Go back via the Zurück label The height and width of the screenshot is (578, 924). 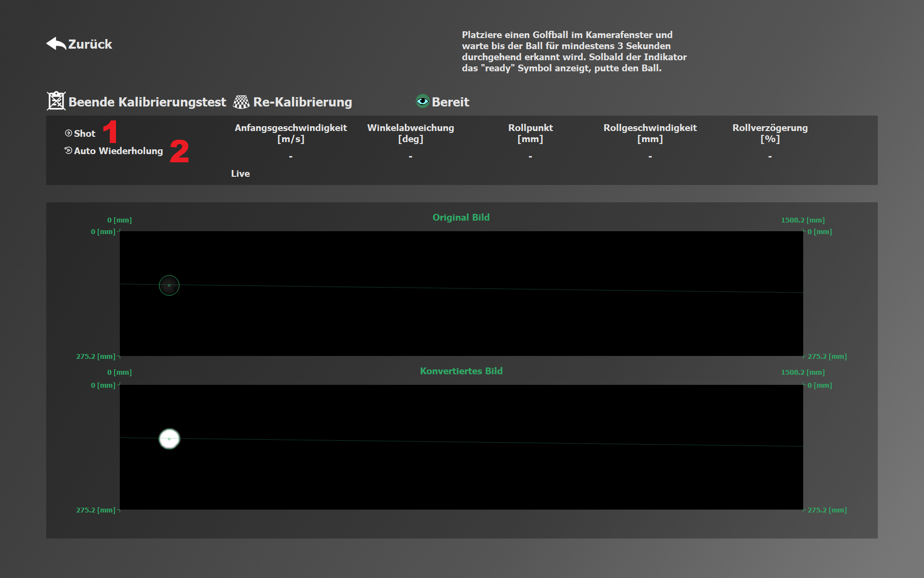click(90, 44)
